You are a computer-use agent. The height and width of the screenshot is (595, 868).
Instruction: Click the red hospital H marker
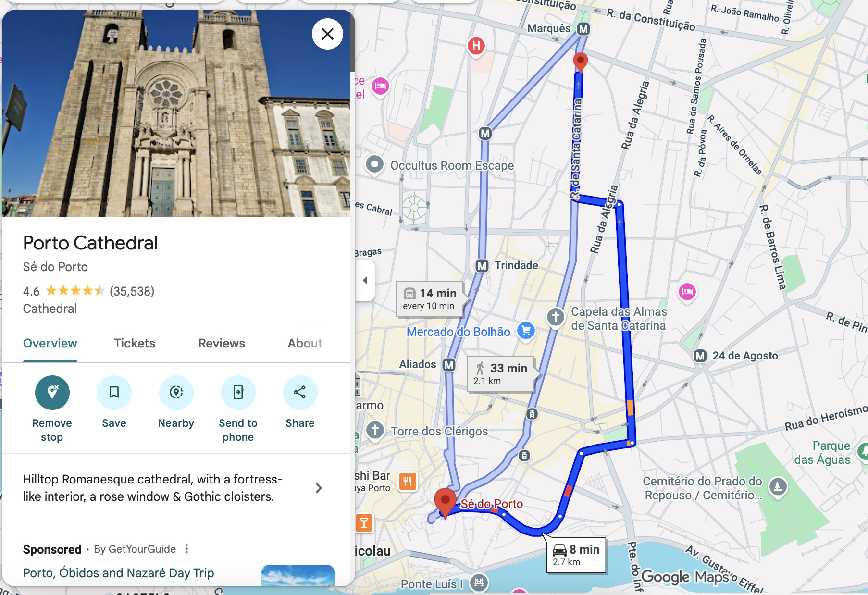(476, 47)
